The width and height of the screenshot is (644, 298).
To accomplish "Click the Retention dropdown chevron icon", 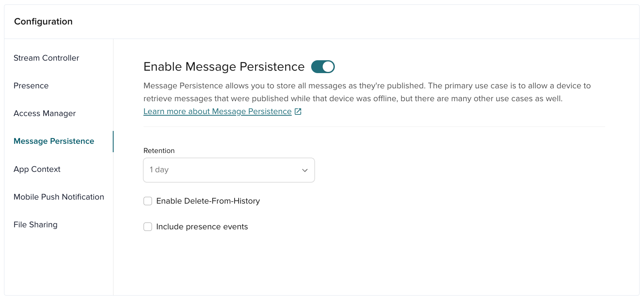I will [304, 170].
